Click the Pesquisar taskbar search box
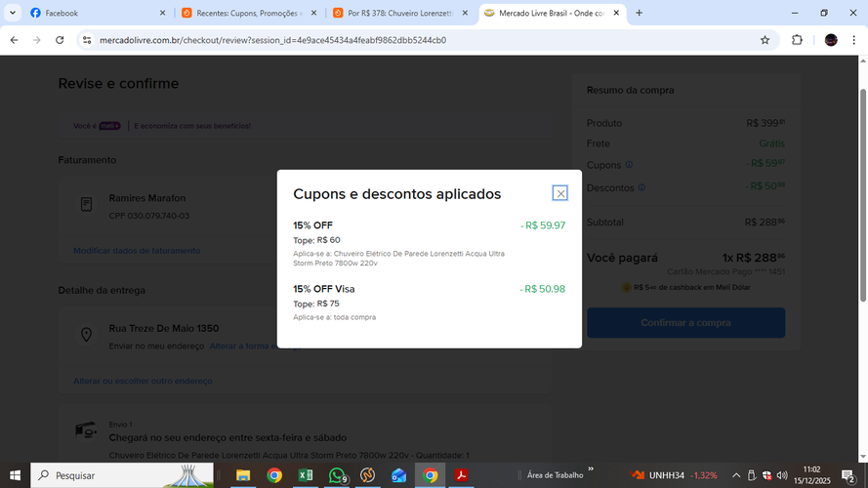The image size is (868, 488). (122, 475)
